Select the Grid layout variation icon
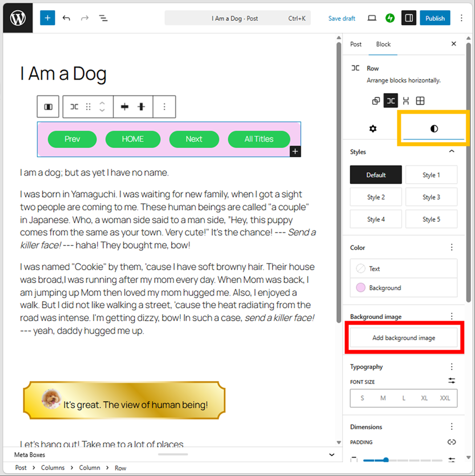The height and width of the screenshot is (476, 475). pyautogui.click(x=420, y=101)
